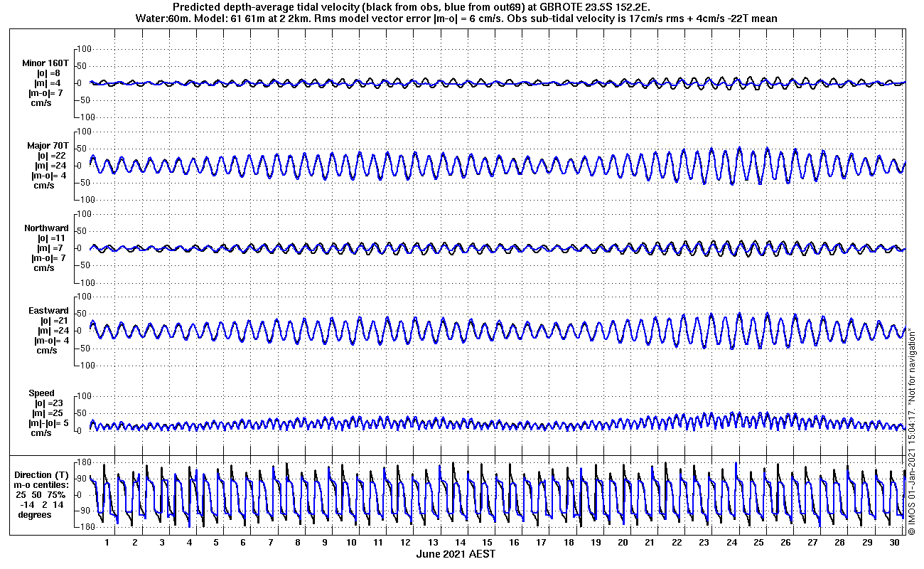The width and height of the screenshot is (924, 569).
Task: Select the 'Northward' panel label
Action: coord(46,228)
